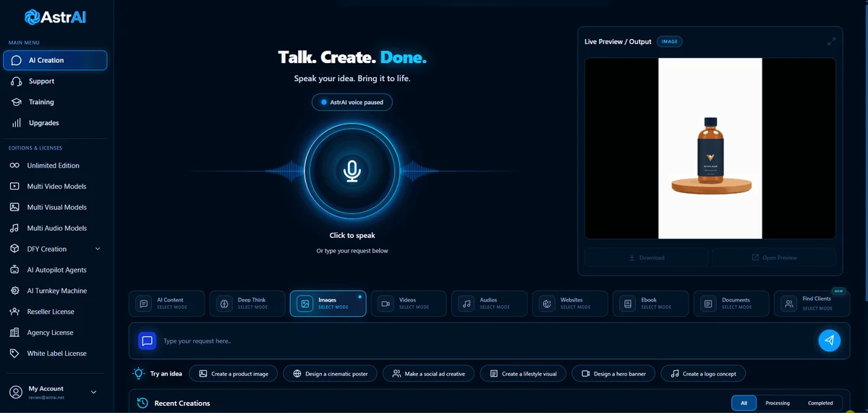This screenshot has width=868, height=413.
Task: Filter recent creations by Completed
Action: (x=820, y=403)
